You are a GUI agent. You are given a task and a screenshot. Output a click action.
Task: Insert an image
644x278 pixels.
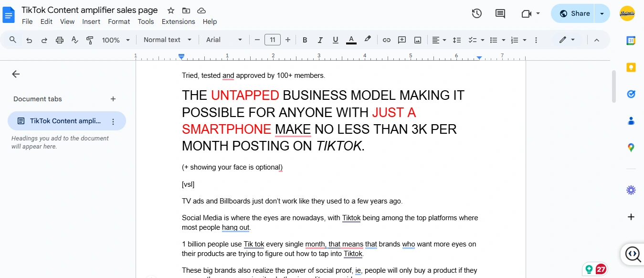pos(418,40)
